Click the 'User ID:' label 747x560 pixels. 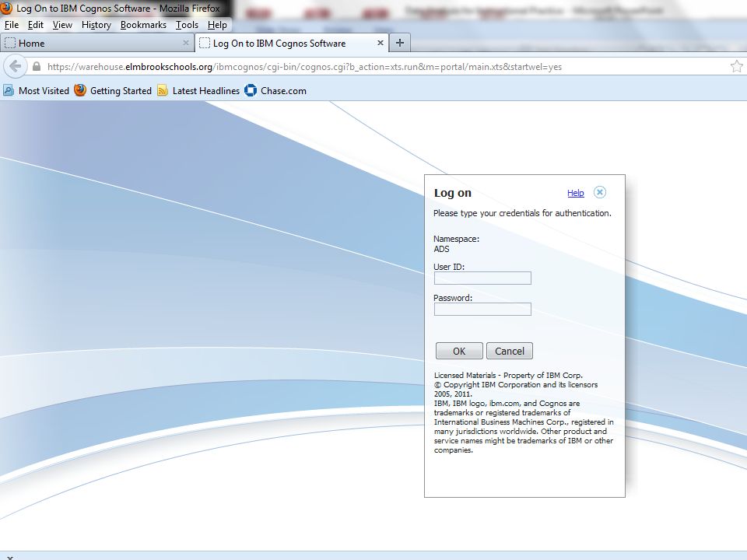coord(449,267)
